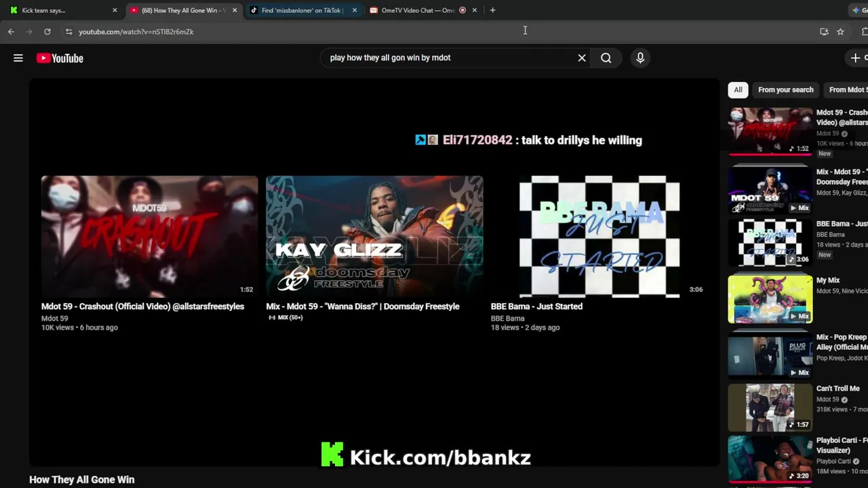Click the How They All Gone Win title
Screen dimensions: 868x488
82,480
